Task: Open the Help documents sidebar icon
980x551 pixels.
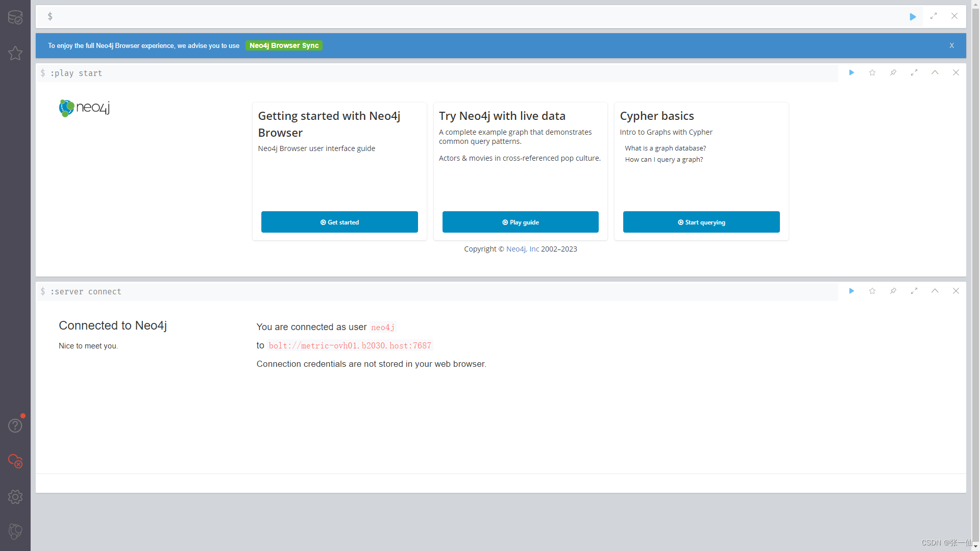Action: coord(15,425)
